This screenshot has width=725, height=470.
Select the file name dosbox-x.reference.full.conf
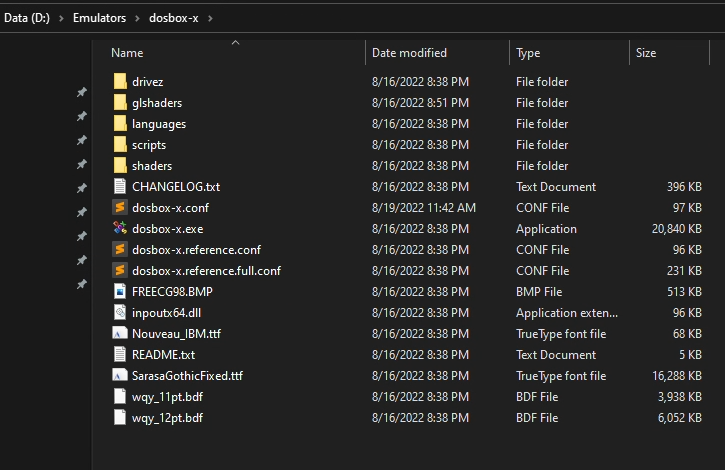coord(207,271)
